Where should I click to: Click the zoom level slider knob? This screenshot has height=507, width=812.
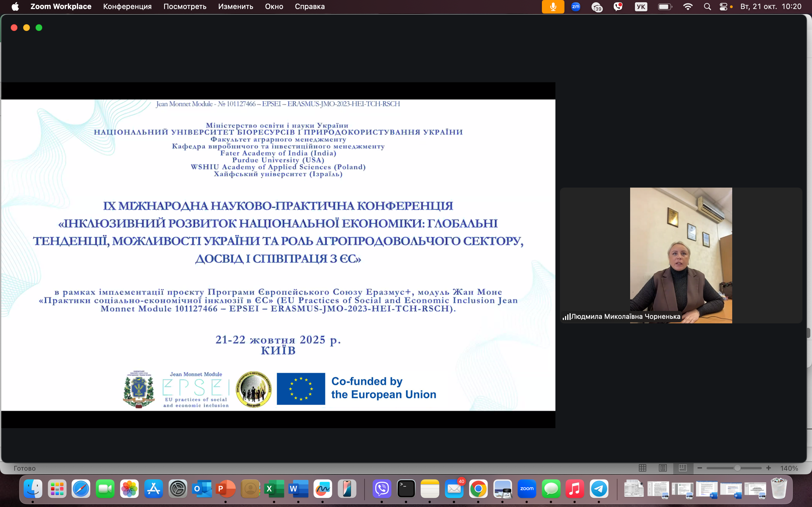click(737, 468)
